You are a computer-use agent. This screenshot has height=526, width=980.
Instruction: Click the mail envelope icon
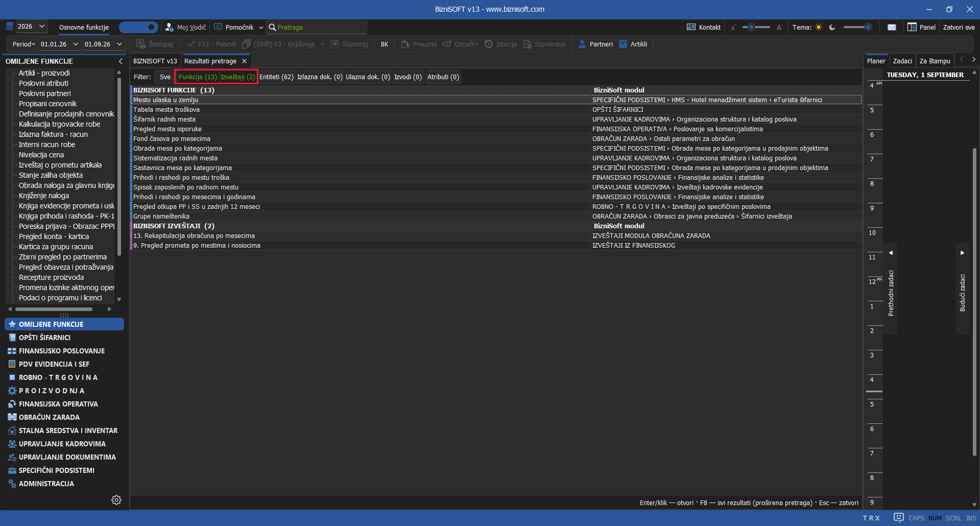[892, 28]
